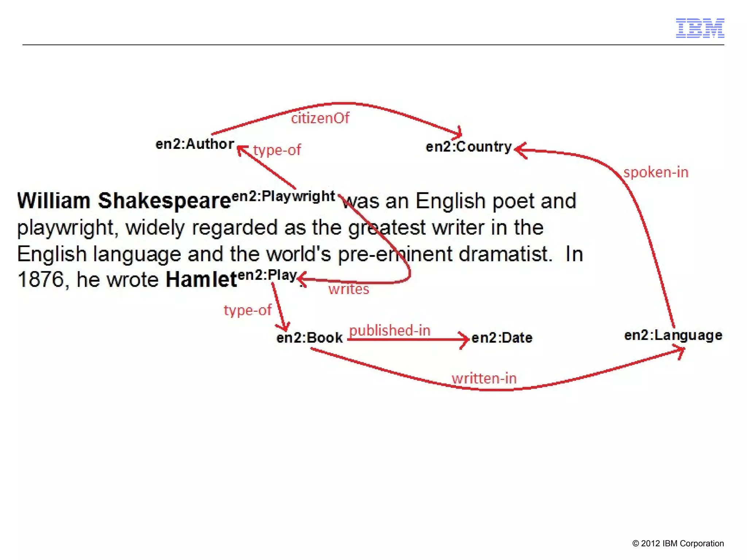This screenshot has width=747, height=560.
Task: Click the en2:Play superscript annotation
Action: 268,275
